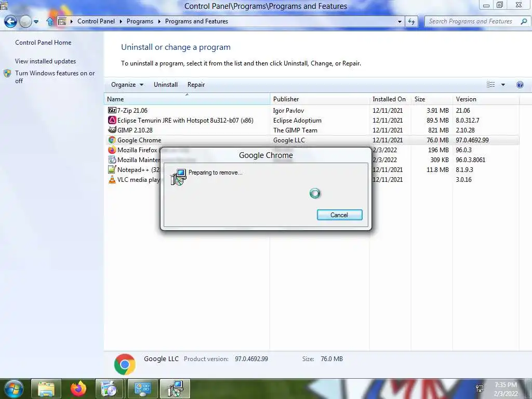Screen dimensions: 532x399
Task: Click the 96.0.3.8061 version cell
Action: point(470,159)
